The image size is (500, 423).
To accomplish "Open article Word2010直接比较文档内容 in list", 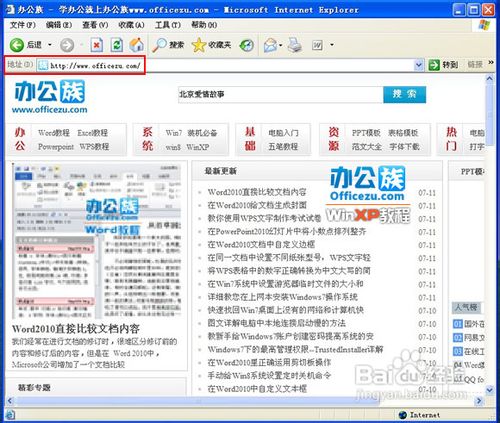I will [257, 192].
